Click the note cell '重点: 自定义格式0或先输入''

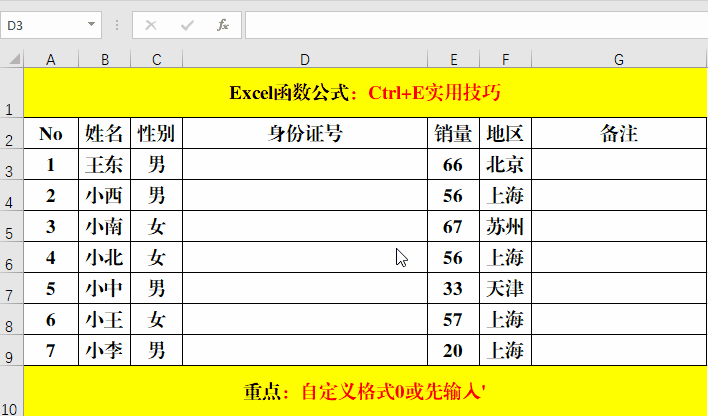(x=365, y=391)
